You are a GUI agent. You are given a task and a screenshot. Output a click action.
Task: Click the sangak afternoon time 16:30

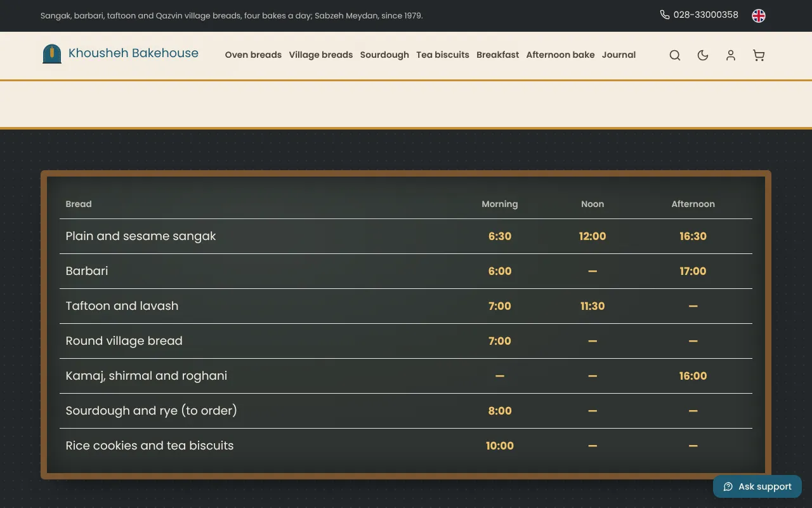coord(693,236)
